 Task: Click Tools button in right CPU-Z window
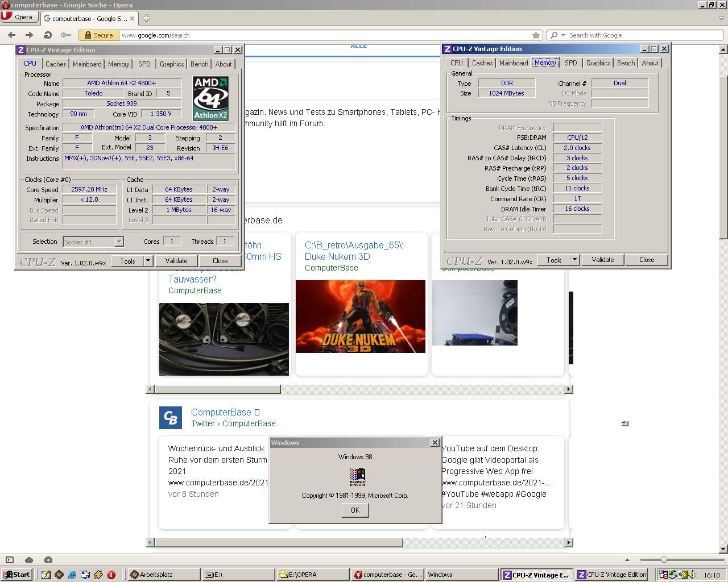(x=554, y=260)
